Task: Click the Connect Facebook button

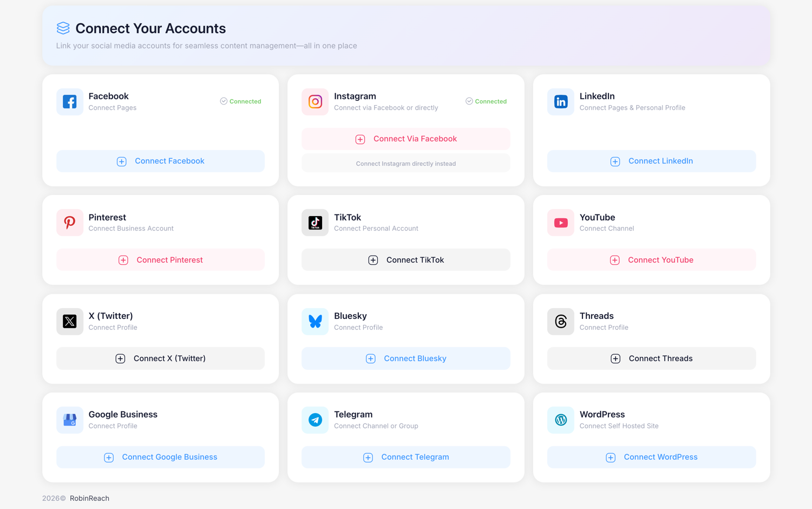Action: pyautogui.click(x=161, y=161)
